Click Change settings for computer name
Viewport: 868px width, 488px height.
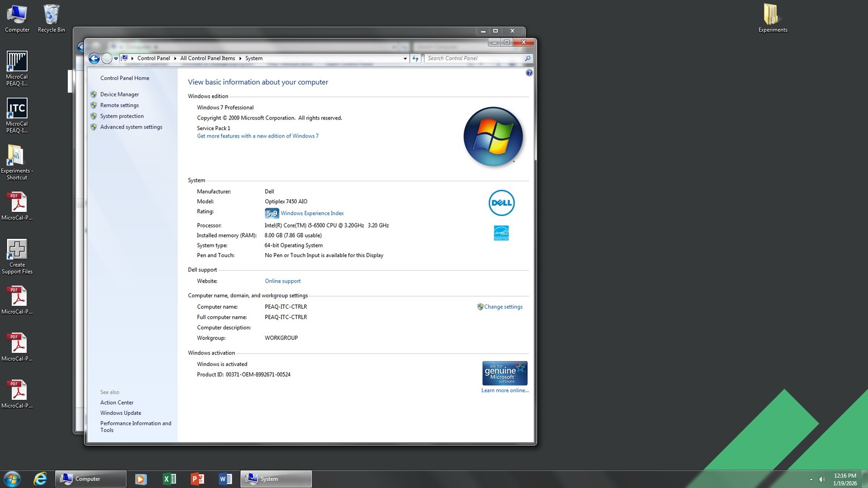pyautogui.click(x=503, y=307)
